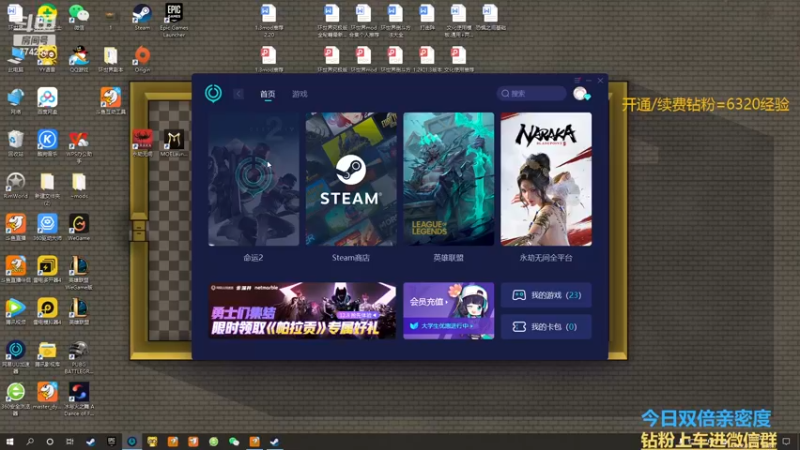This screenshot has height=450, width=800.
Task: Open 我的卡包 (0) wallet
Action: point(546,327)
